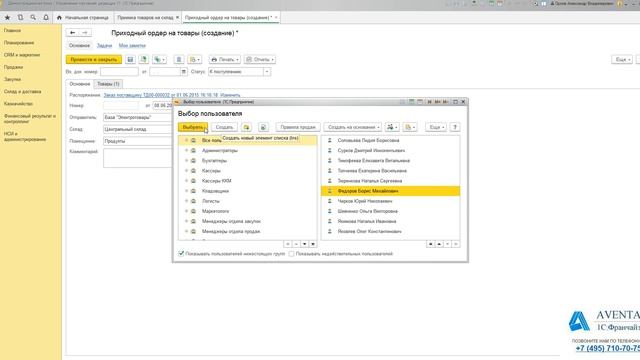Screen dimensions: 640x360
Task: Open the Еще dropdown in the dialog
Action: pyautogui.click(x=436, y=127)
